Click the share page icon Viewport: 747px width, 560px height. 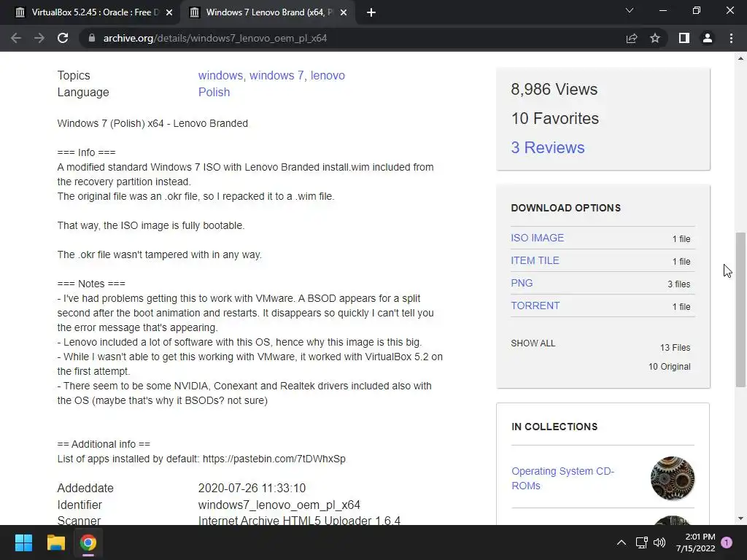[x=632, y=38]
